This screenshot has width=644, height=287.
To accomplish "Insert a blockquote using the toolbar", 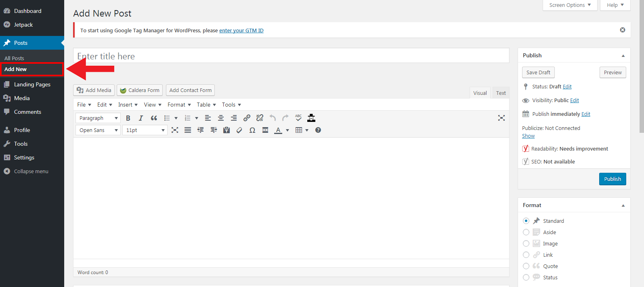I will coord(154,118).
